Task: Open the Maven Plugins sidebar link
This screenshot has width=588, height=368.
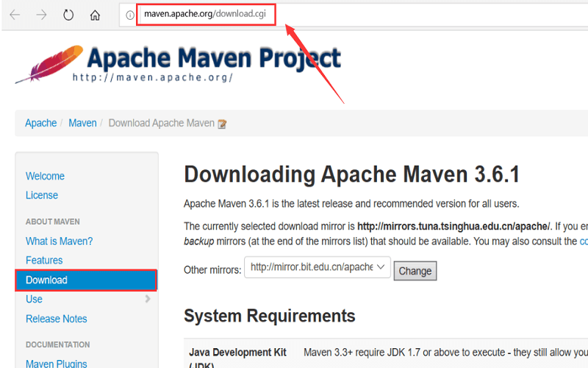Action: (x=57, y=363)
